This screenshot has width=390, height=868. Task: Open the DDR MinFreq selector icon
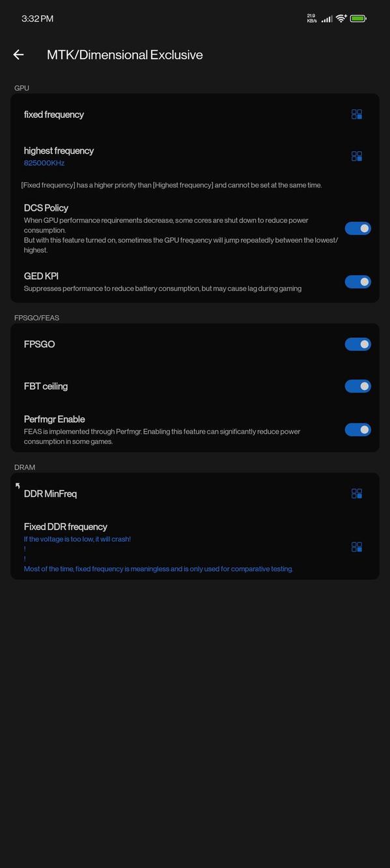click(357, 494)
